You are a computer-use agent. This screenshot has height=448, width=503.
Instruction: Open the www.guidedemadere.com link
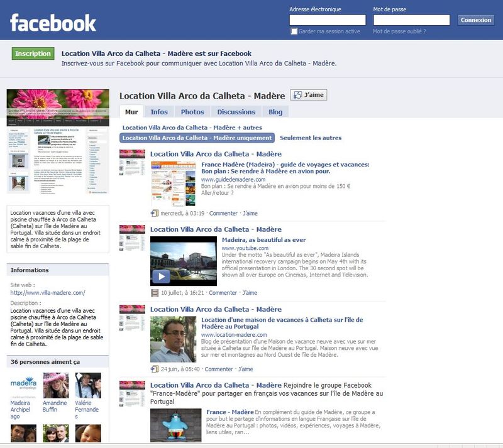tap(233, 180)
